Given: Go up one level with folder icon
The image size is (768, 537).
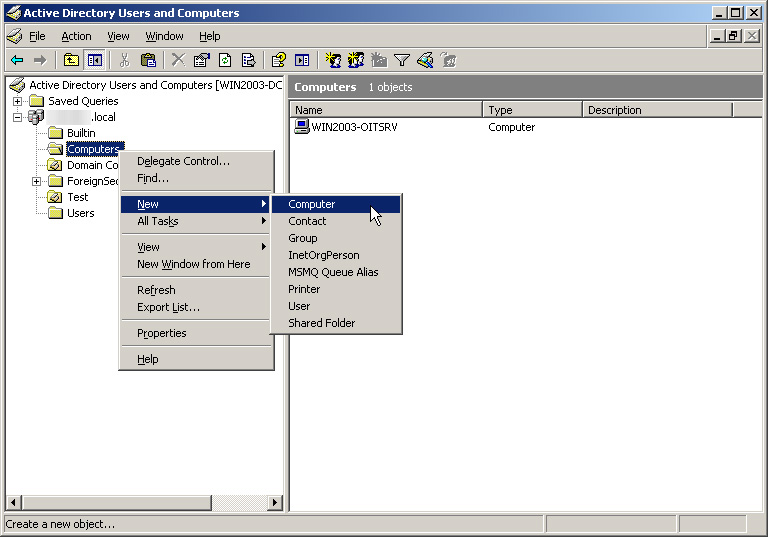Looking at the screenshot, I should [72, 60].
